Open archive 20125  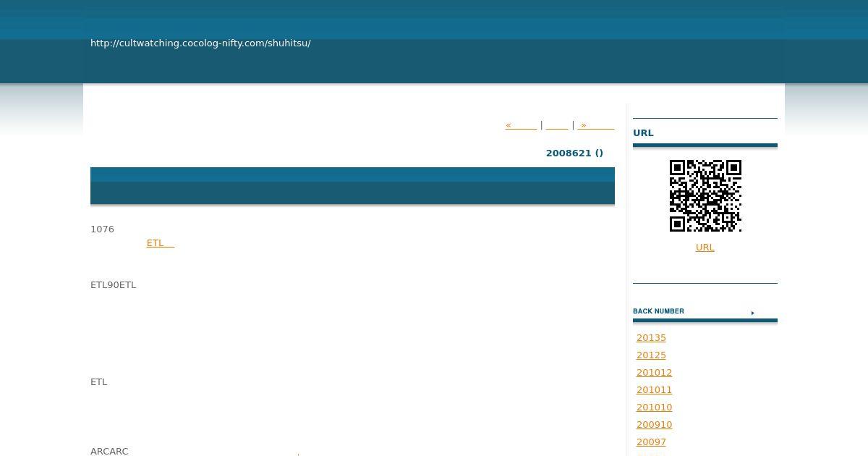(x=651, y=355)
